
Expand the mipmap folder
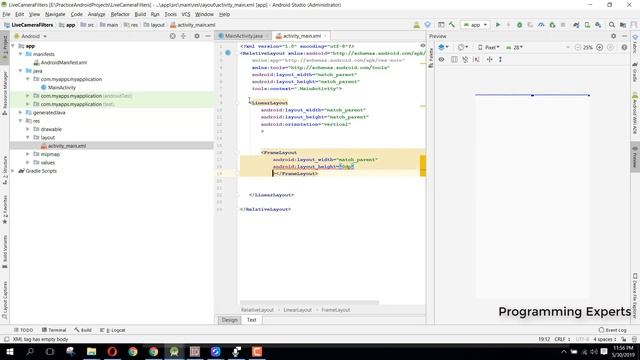pyautogui.click(x=28, y=154)
